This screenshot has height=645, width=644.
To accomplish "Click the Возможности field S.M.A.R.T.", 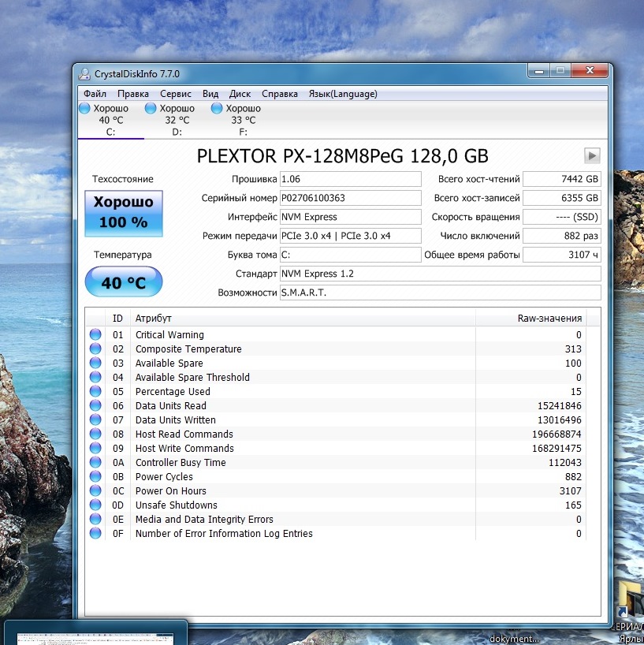I will (x=441, y=293).
